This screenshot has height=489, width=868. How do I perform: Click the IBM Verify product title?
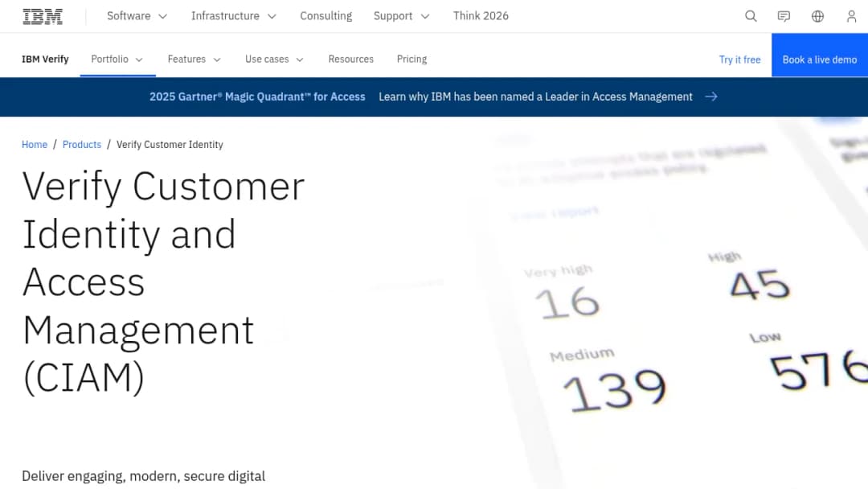[x=45, y=60]
